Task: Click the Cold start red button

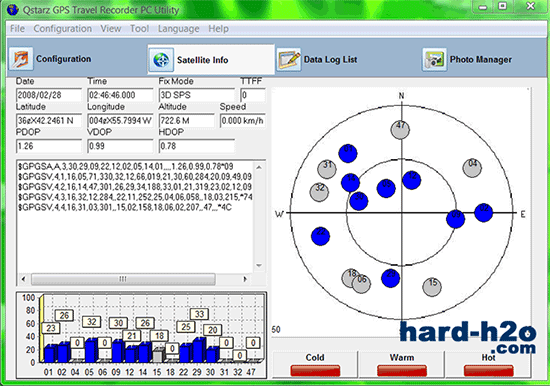Action: [x=315, y=371]
